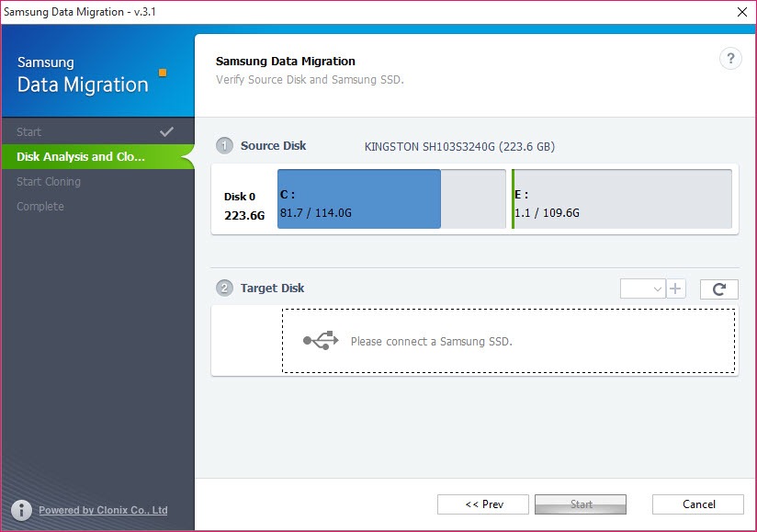Click Verify Source Disk and Samsung SSD text
Image resolution: width=757 pixels, height=532 pixels.
pyautogui.click(x=310, y=80)
